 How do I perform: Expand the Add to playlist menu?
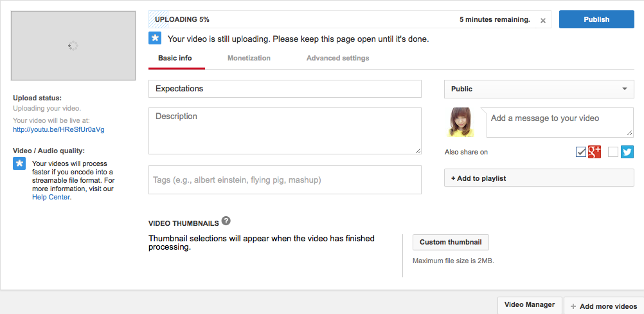pos(539,178)
